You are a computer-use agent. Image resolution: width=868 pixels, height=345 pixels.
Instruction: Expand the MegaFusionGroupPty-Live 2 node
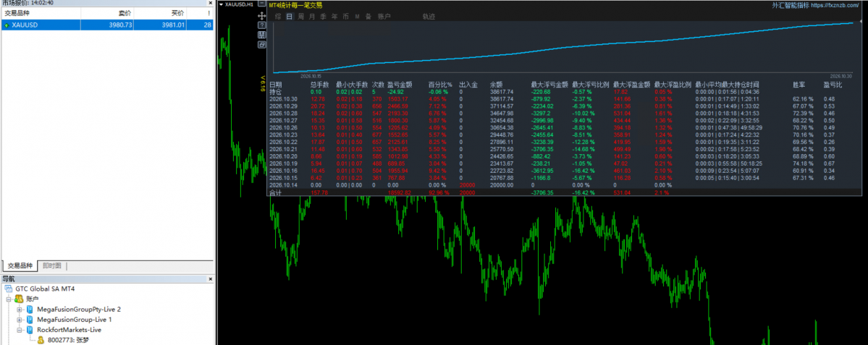click(20, 309)
